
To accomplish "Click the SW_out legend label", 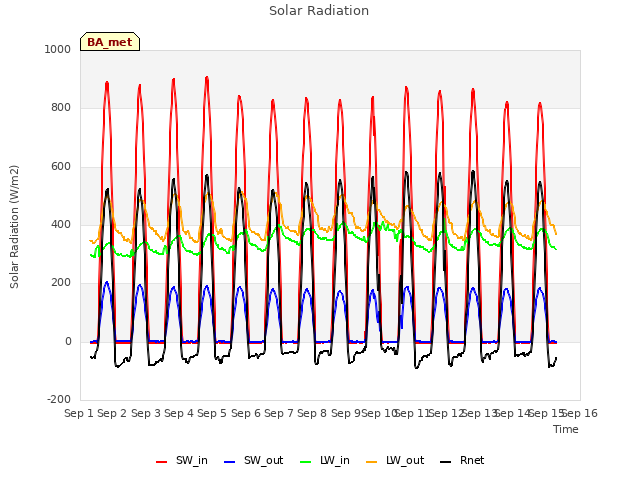I will [x=263, y=460].
